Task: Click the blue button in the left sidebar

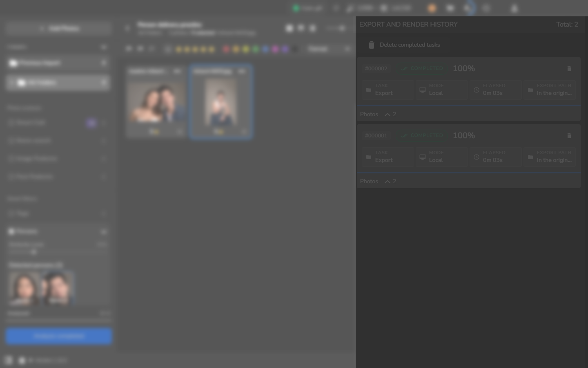Action: coord(59,336)
